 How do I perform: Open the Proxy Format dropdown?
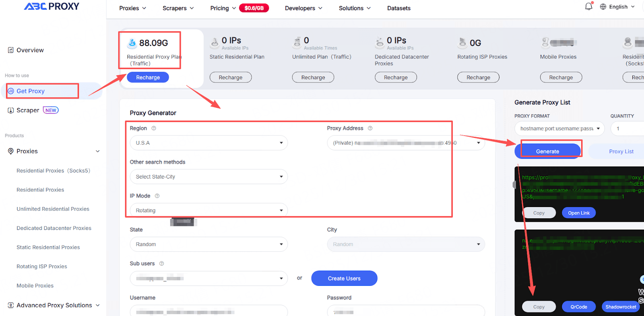(x=559, y=129)
